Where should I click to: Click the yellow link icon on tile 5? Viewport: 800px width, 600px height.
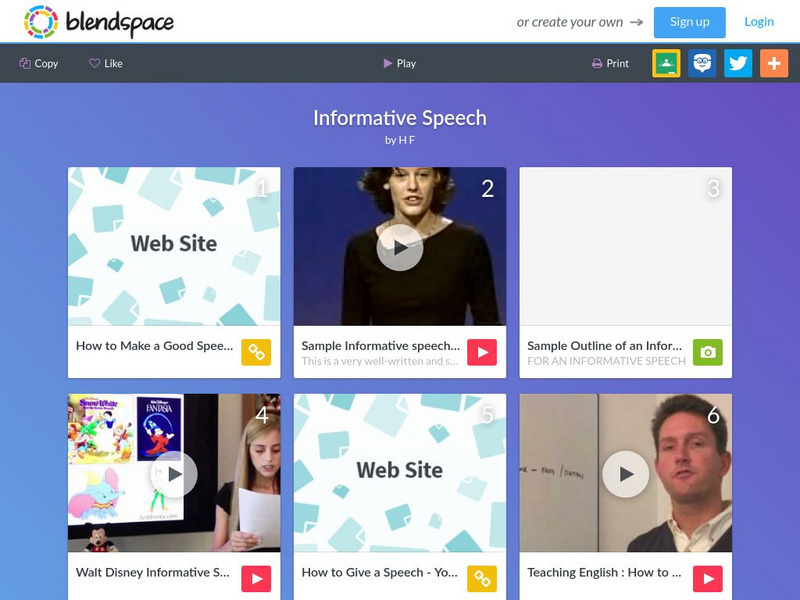point(482,579)
